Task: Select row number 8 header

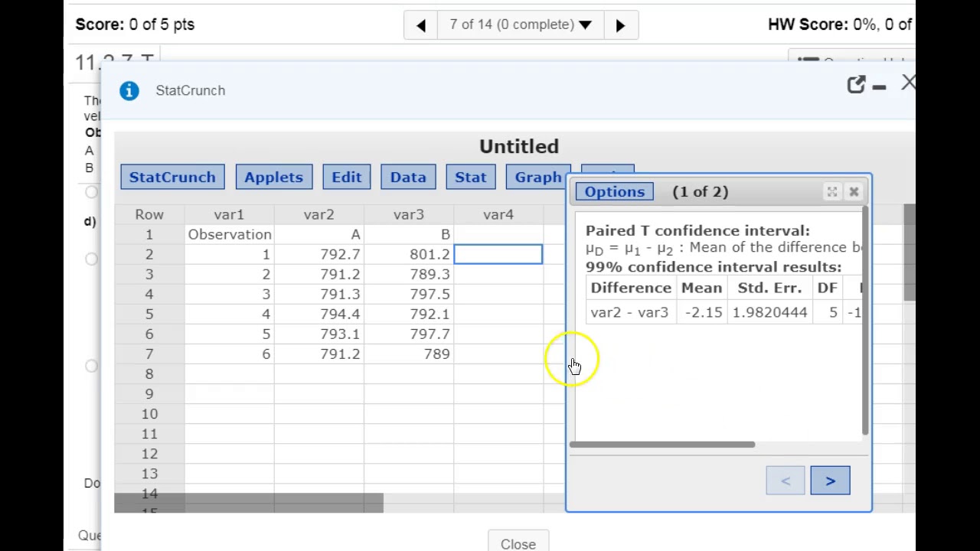Action: 149,373
